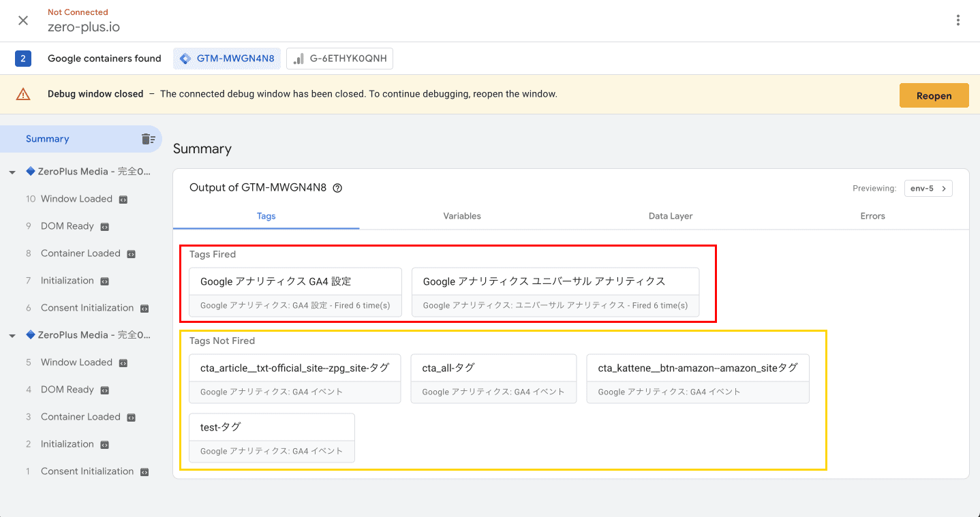This screenshot has height=517, width=980.
Task: Click code icon beside event 7 Initialization
Action: click(x=105, y=281)
